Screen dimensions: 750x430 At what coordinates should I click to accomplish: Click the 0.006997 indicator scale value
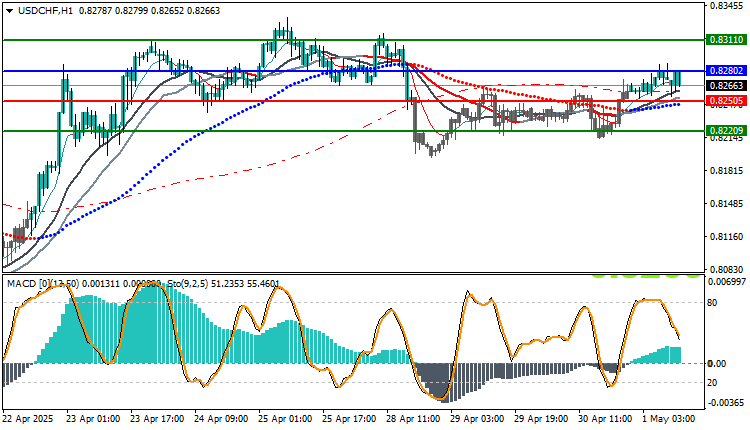pyautogui.click(x=728, y=282)
